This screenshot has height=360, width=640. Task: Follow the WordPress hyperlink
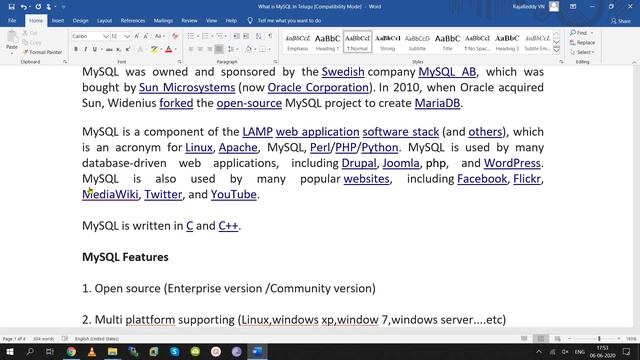point(512,163)
